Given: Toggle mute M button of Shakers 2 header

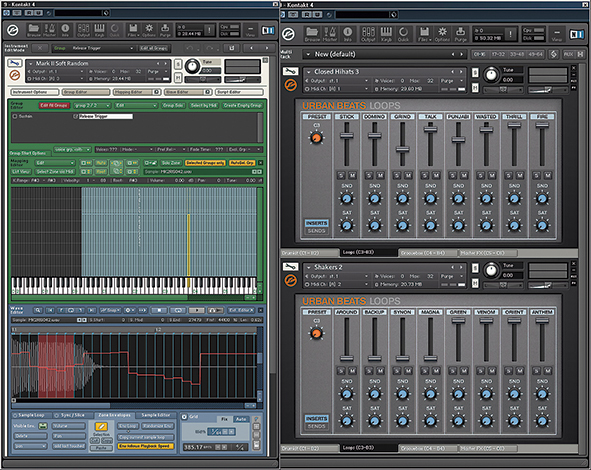Looking at the screenshot, I should (475, 283).
